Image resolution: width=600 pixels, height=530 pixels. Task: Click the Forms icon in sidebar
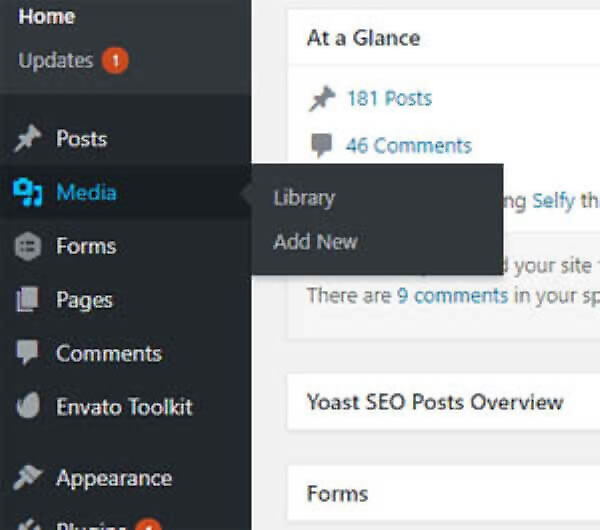(x=27, y=247)
